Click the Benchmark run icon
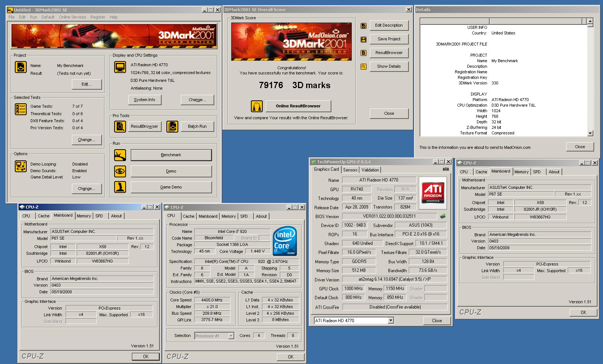Screen dimensions: 603x364 coord(120,155)
